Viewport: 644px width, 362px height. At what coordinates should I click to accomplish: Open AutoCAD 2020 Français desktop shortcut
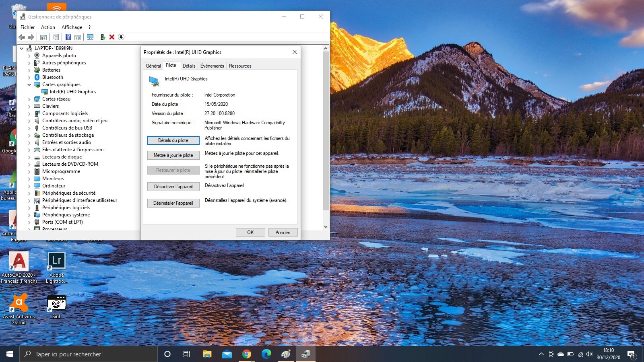coord(19,267)
